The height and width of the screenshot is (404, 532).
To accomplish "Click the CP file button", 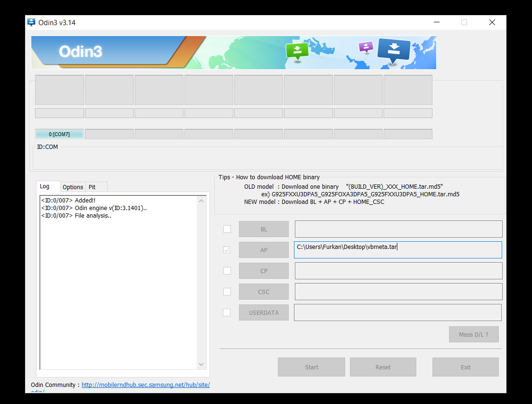I will pyautogui.click(x=264, y=271).
